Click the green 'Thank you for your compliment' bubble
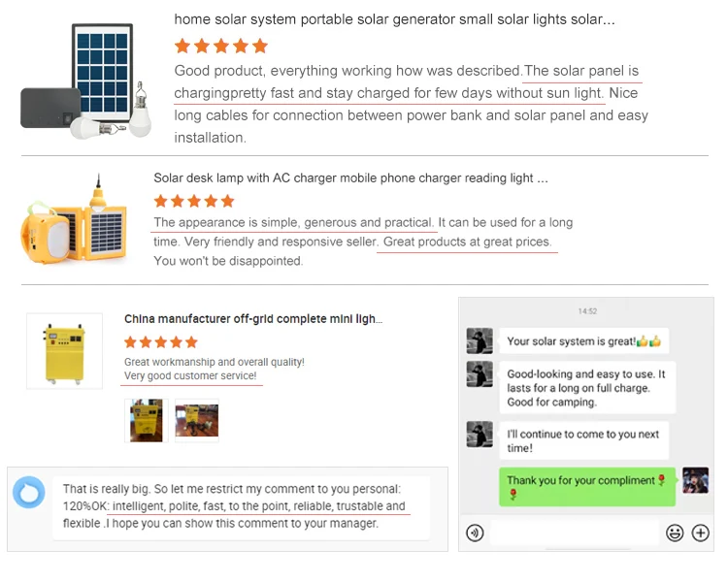Screen dimensions: 728x582 pyautogui.click(x=586, y=487)
